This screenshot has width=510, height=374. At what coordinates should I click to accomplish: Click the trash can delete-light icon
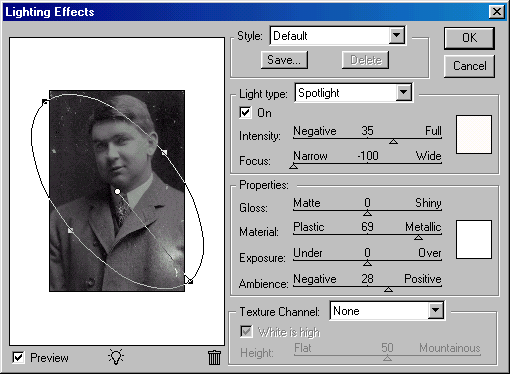(x=214, y=358)
